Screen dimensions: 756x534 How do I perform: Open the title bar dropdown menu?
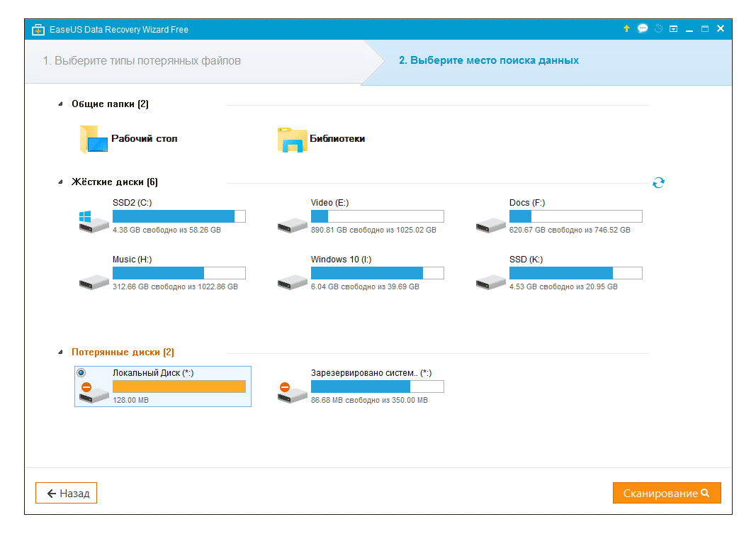[674, 29]
